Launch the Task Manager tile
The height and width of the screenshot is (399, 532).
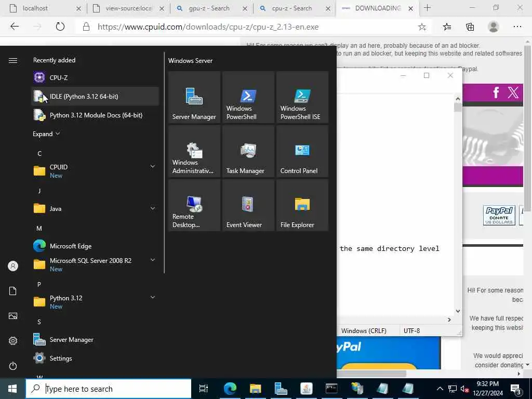point(248,151)
